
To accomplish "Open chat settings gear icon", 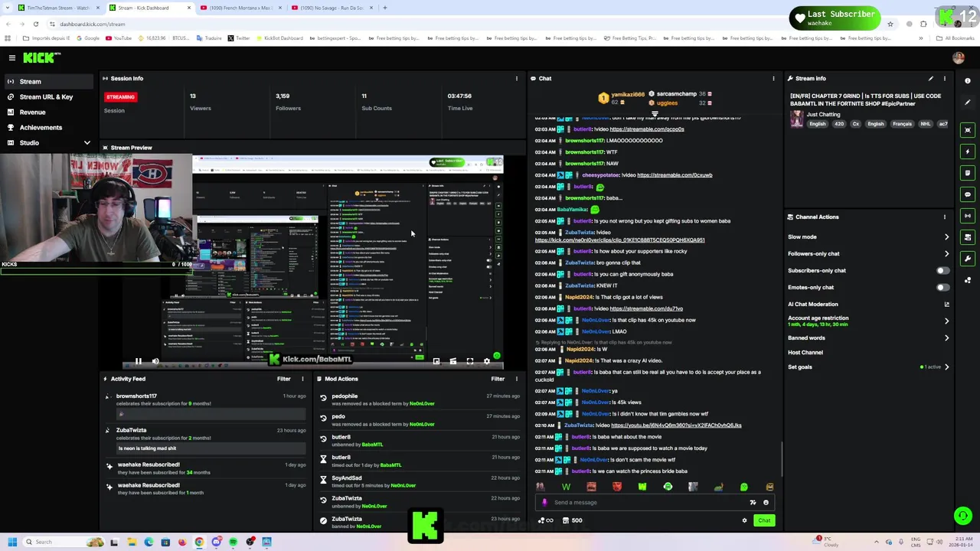I will pyautogui.click(x=744, y=520).
